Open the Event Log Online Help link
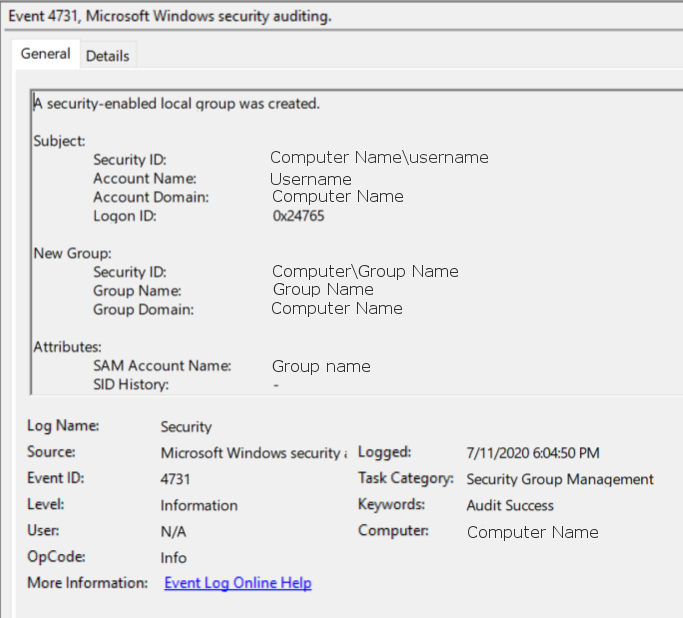Screen dimensions: 683x618 (x=237, y=583)
